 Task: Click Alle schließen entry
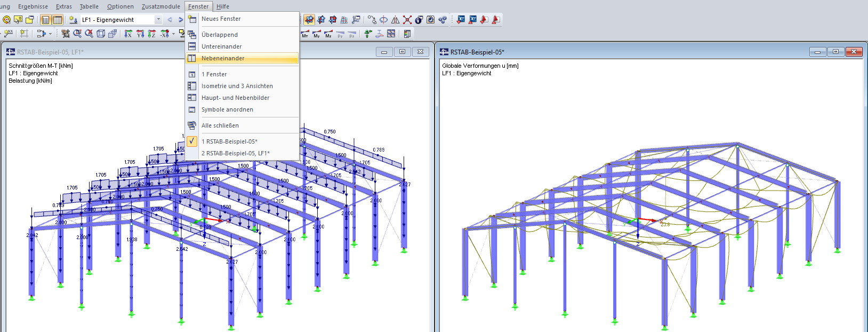coord(242,125)
